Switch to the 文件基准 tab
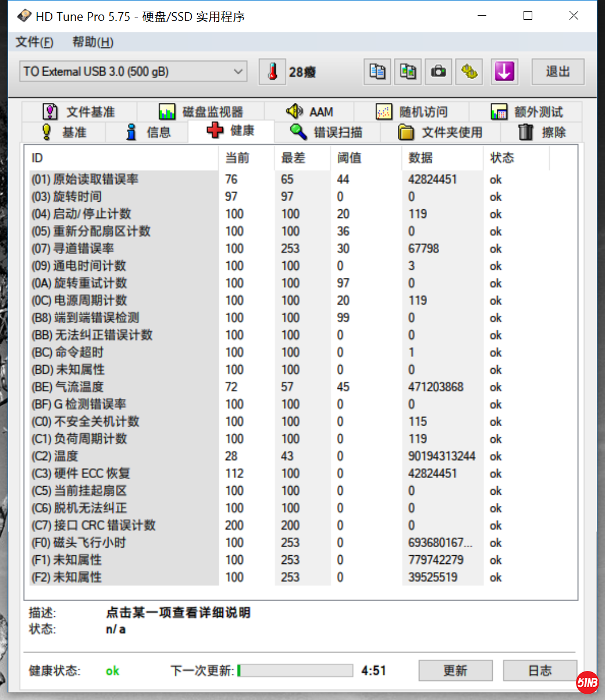Viewport: 605px width, 700px height. (79, 112)
